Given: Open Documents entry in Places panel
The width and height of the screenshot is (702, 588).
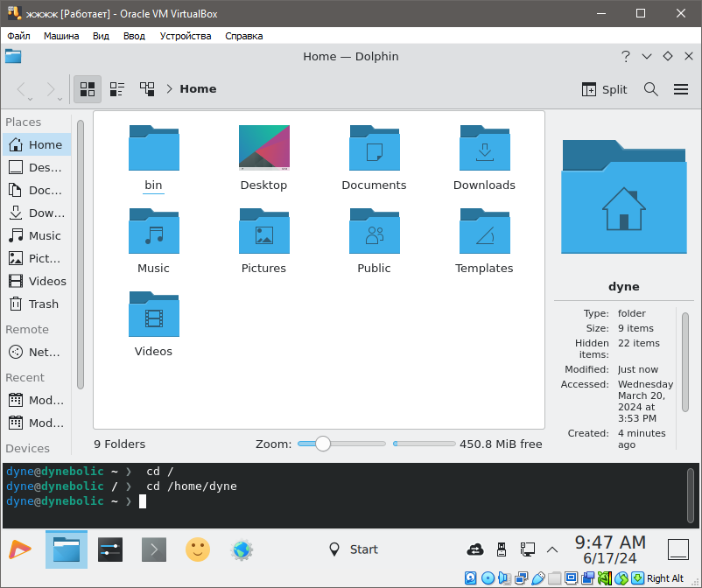Looking at the screenshot, I should 37,190.
